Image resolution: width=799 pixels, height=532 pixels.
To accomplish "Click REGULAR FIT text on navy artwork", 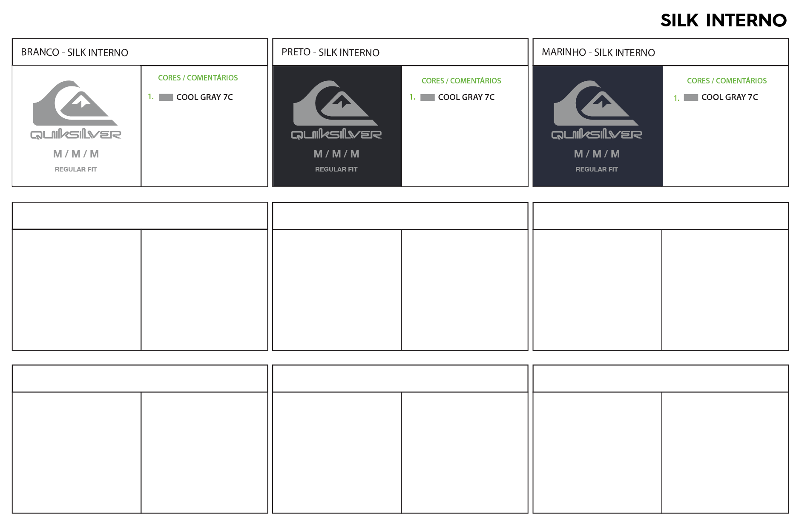I will 597,169.
